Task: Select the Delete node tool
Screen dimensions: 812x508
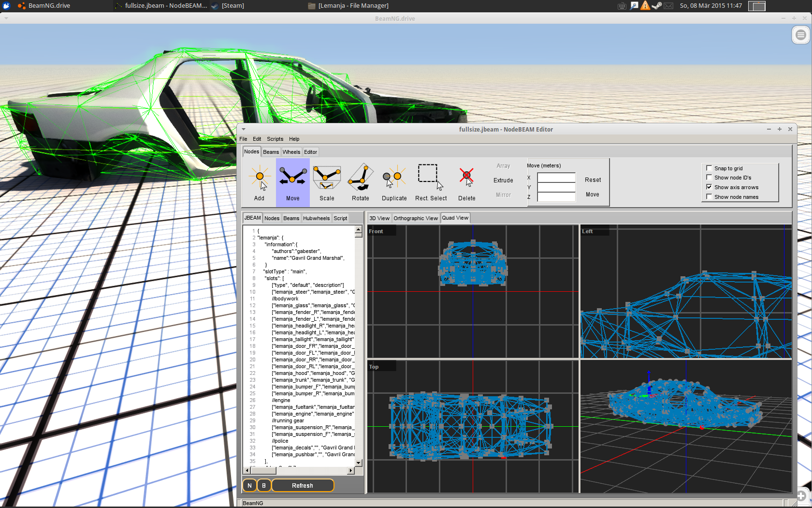Action: [467, 183]
